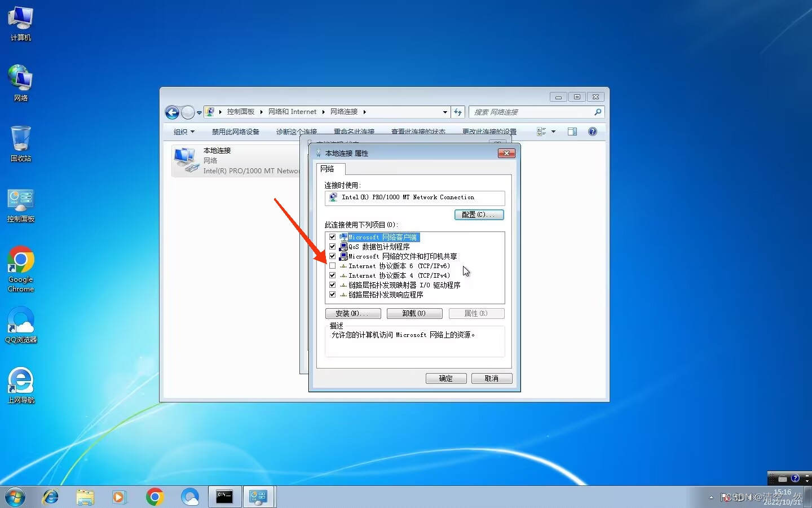Open the view options dropdown arrow
This screenshot has width=812, height=508.
(553, 132)
